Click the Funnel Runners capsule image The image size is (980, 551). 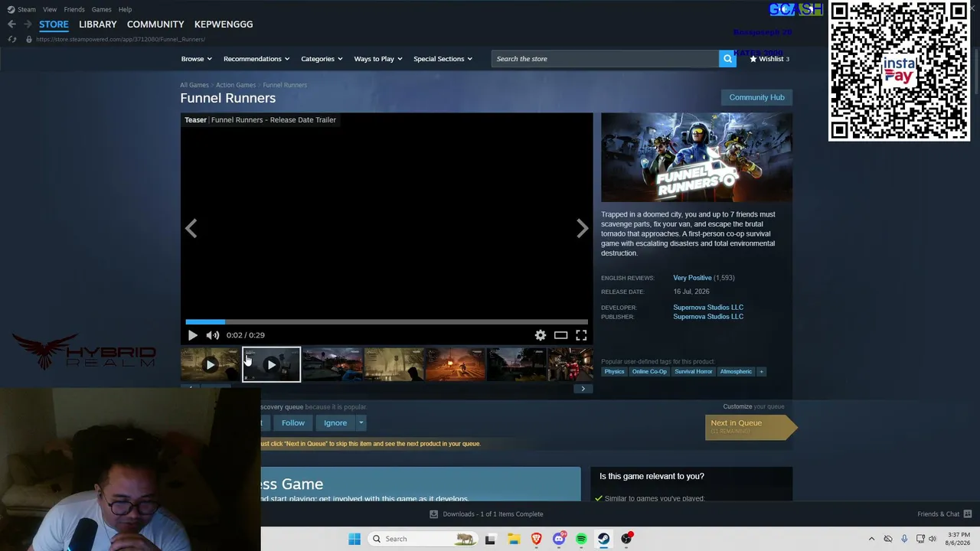coord(697,158)
